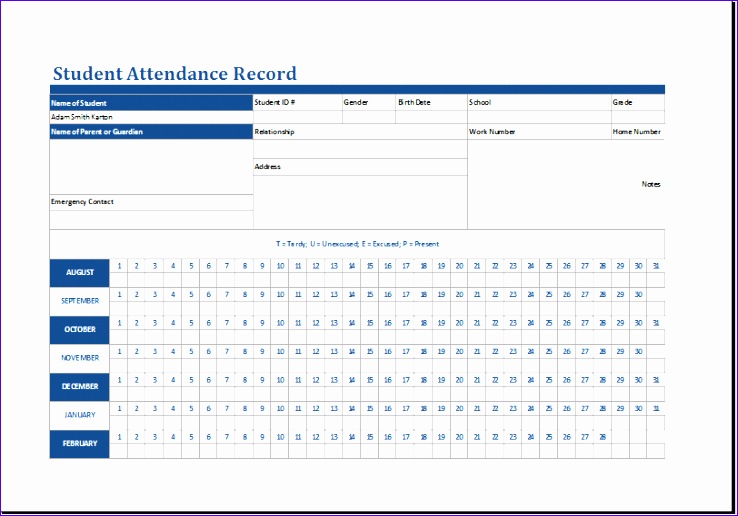Click February day 28 attendance cell
Screen dimensions: 738x516
click(602, 451)
